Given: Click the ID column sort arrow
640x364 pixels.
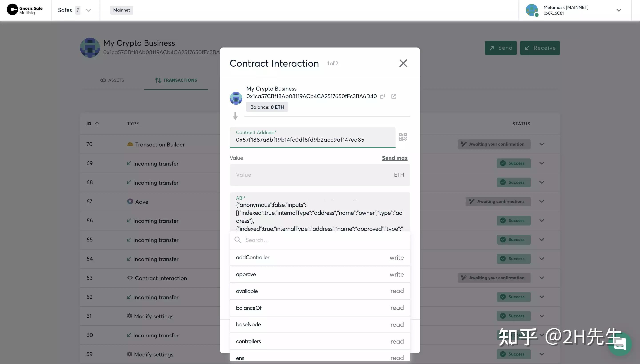Looking at the screenshot, I should pyautogui.click(x=97, y=124).
